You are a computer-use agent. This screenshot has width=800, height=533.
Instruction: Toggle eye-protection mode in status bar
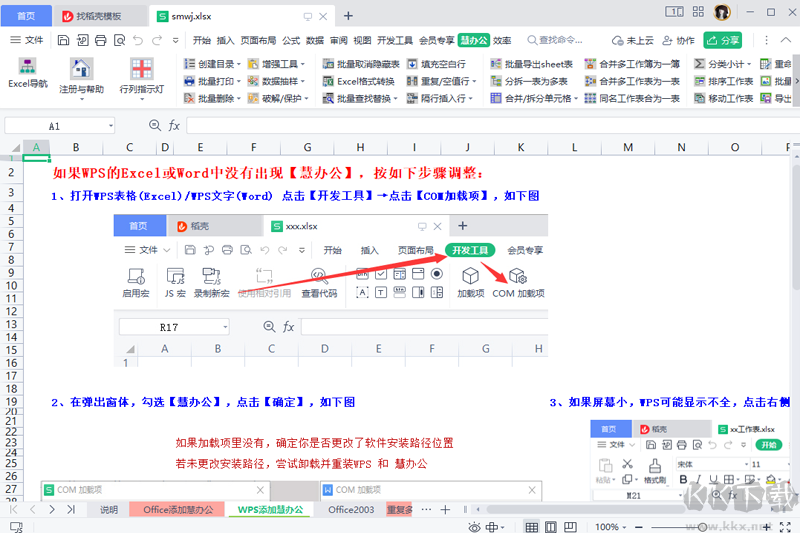[x=474, y=527]
